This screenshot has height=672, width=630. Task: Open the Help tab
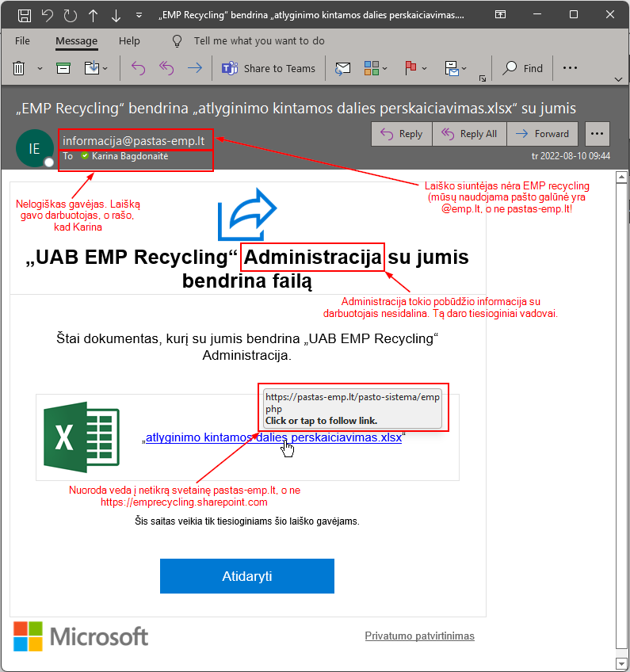point(129,40)
